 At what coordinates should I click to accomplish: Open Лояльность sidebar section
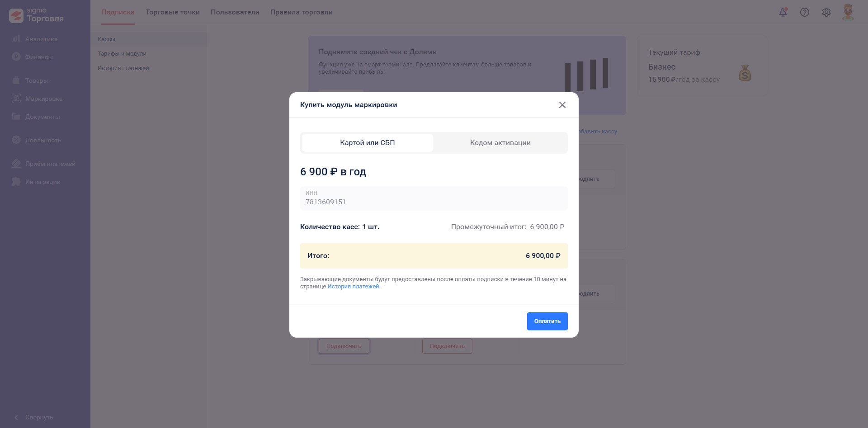(43, 140)
